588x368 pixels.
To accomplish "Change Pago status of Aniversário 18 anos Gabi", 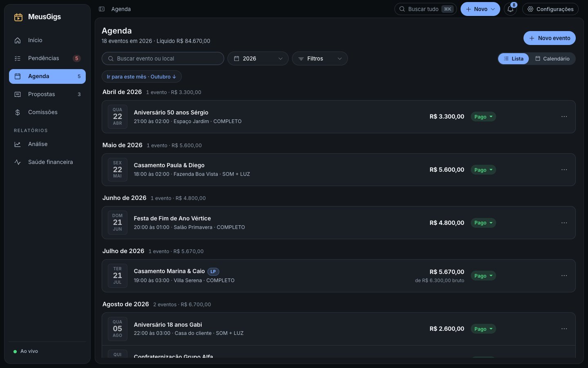I will coord(483,329).
